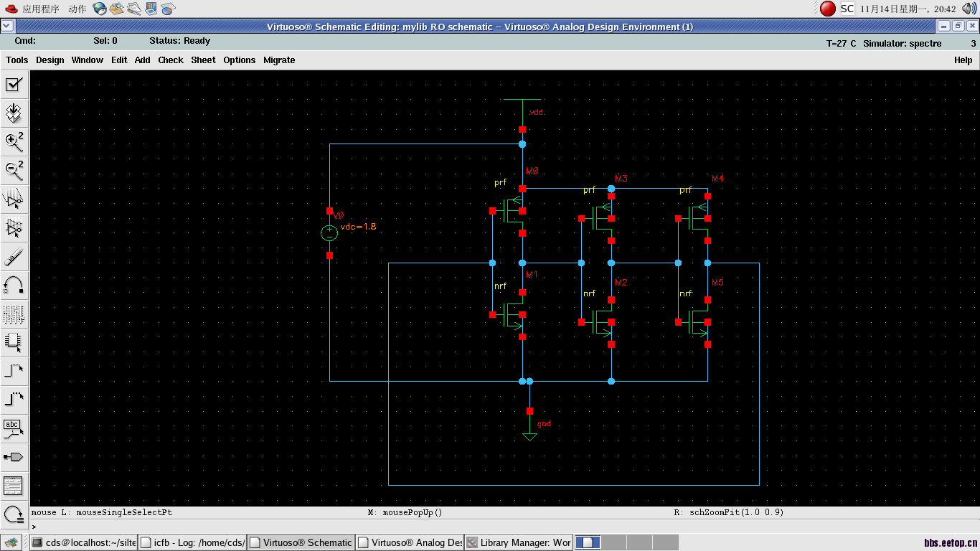Open the Check menu

171,60
